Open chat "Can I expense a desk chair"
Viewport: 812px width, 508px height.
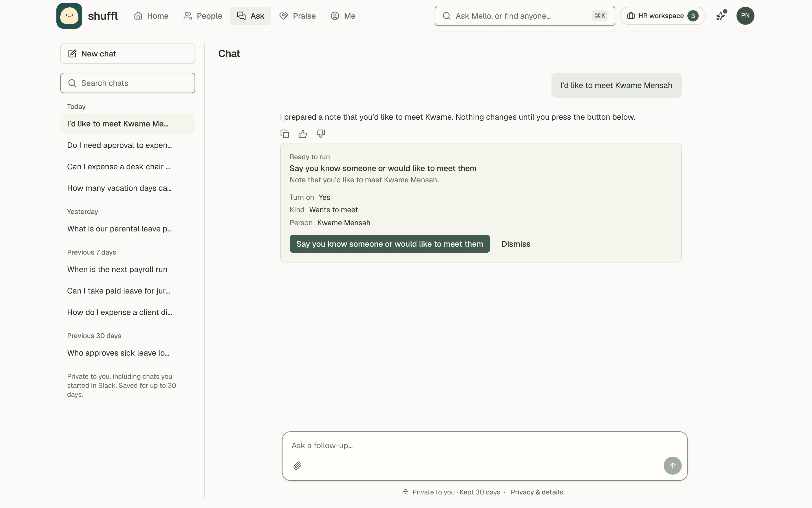click(127, 167)
